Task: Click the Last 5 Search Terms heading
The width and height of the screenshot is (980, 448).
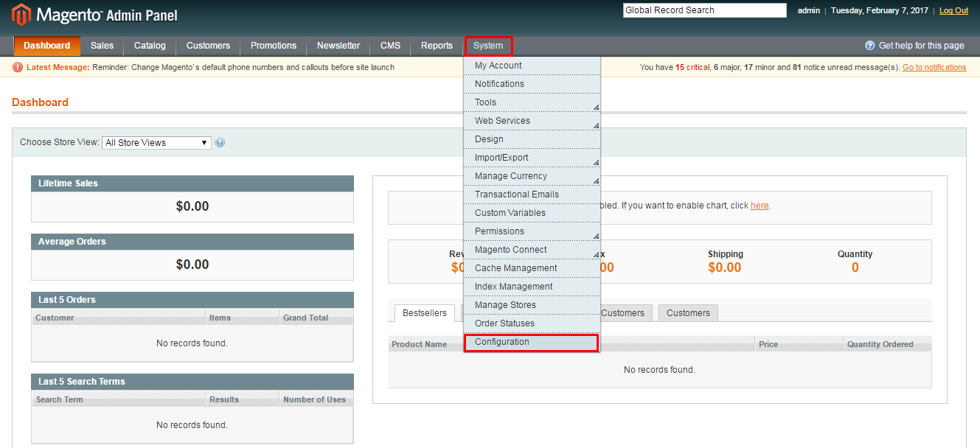Action: point(192,382)
